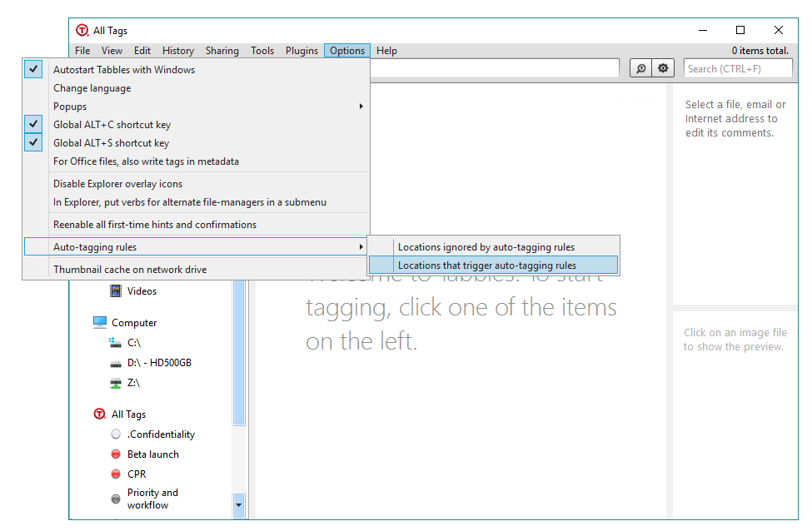Select Reenable all first-time hints and confirmations
The height and width of the screenshot is (531, 812).
(197, 225)
